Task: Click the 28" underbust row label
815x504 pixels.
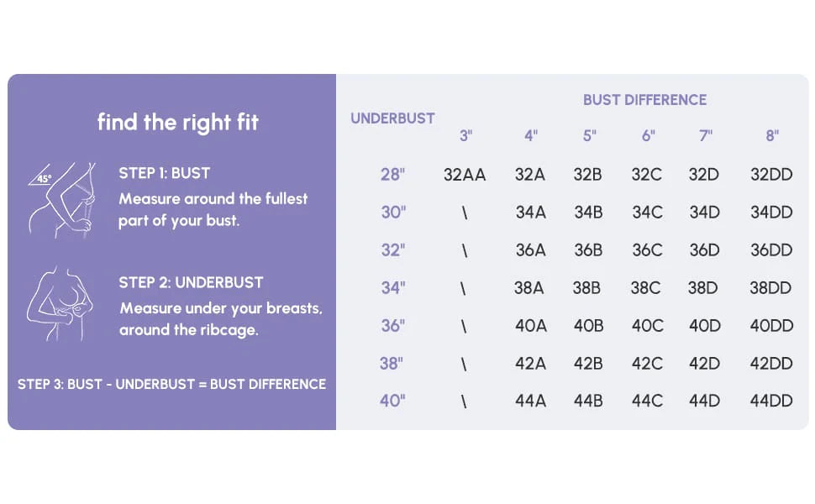Action: click(x=392, y=175)
